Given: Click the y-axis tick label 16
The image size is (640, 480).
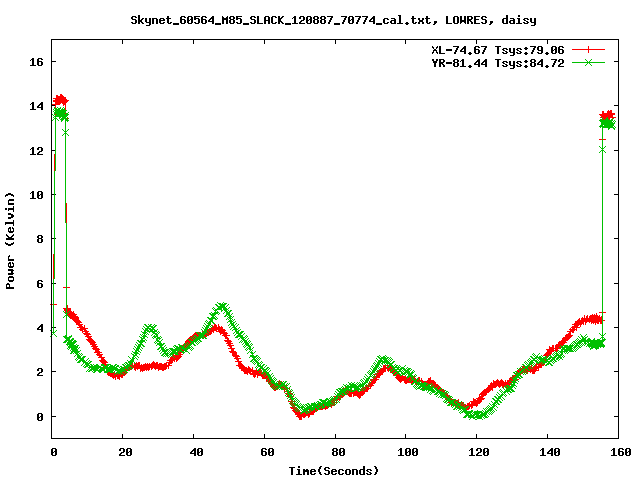Looking at the screenshot, I should click(x=36, y=62).
